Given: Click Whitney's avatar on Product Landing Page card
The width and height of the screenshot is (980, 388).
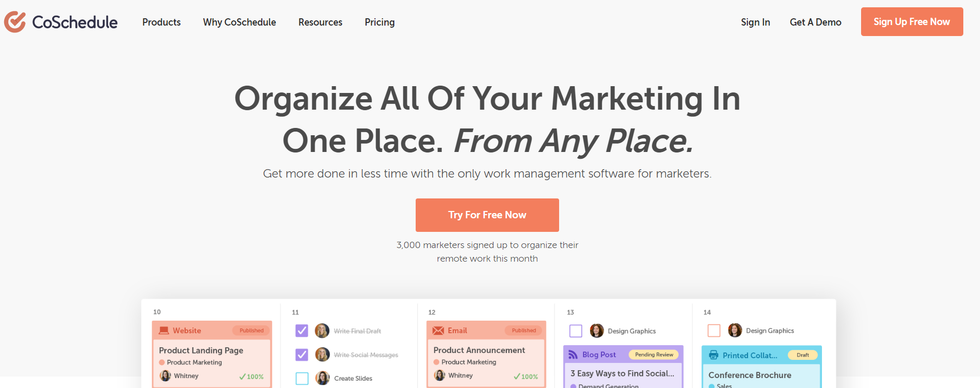Looking at the screenshot, I should tap(165, 376).
